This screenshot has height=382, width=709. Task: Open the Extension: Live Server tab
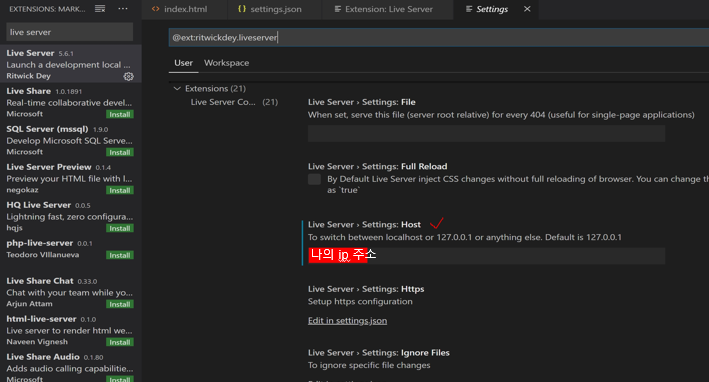coord(384,9)
